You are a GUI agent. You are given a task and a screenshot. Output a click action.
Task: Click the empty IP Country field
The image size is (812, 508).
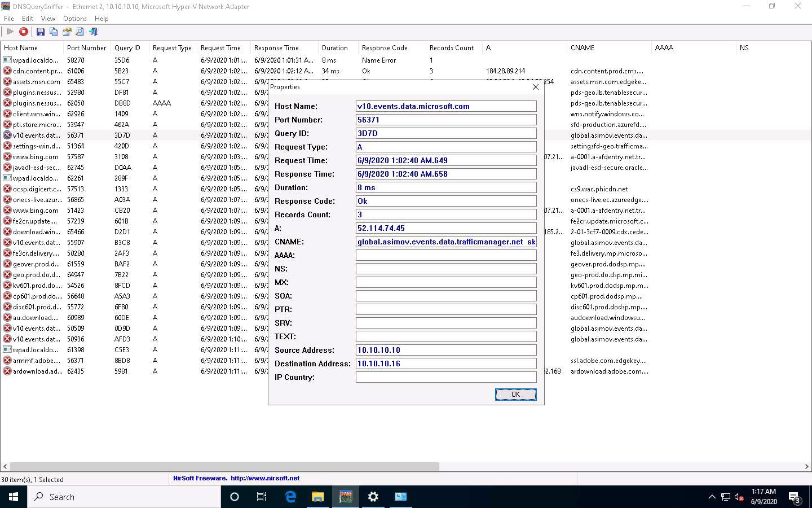[446, 377]
